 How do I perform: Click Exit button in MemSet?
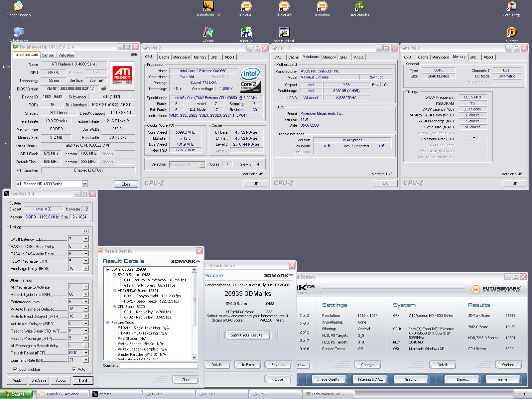tap(83, 380)
